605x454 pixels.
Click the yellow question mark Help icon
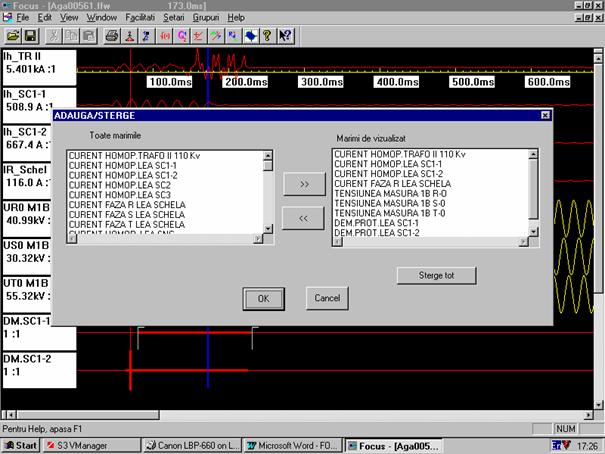(x=268, y=36)
